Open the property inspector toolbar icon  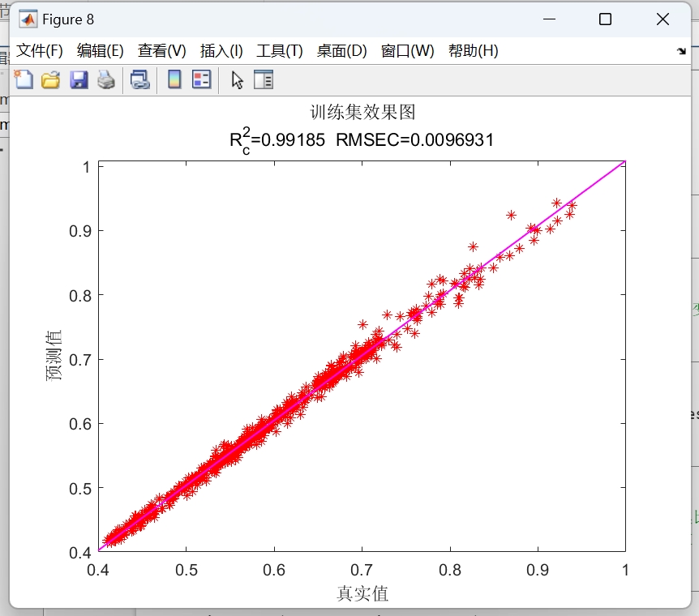[x=264, y=79]
